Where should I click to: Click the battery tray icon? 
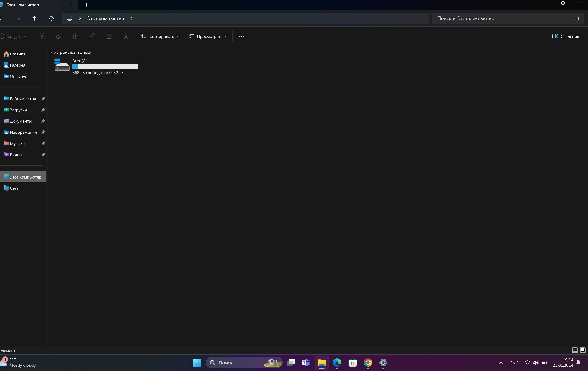click(544, 363)
